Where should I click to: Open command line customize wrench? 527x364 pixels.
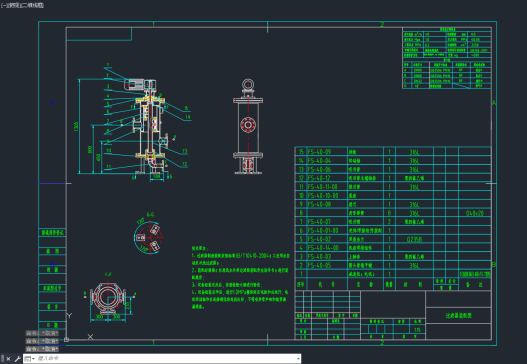(17, 359)
